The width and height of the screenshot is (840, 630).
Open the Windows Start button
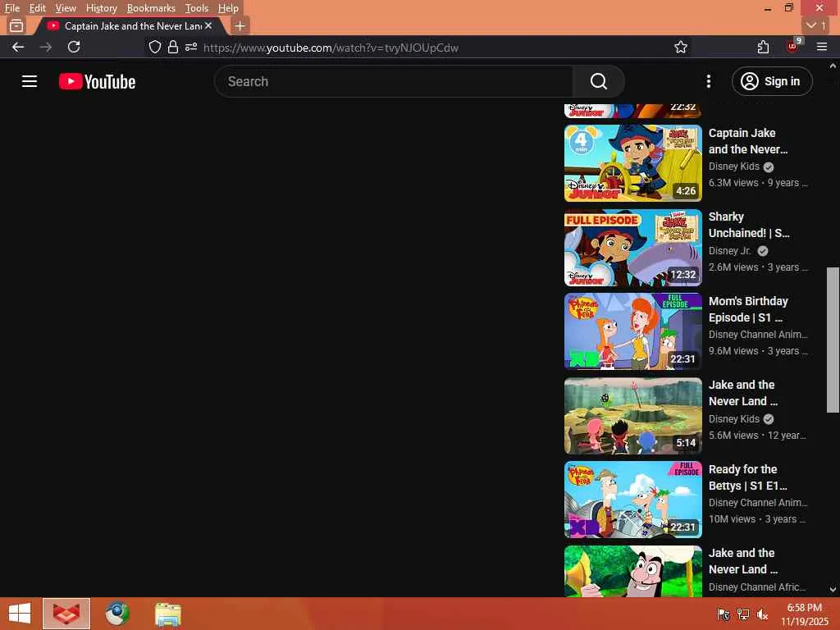pos(20,614)
